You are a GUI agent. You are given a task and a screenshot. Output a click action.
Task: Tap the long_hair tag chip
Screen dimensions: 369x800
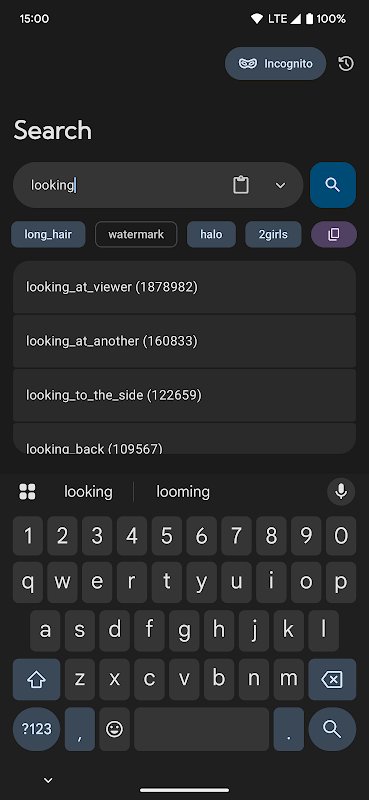(48, 235)
